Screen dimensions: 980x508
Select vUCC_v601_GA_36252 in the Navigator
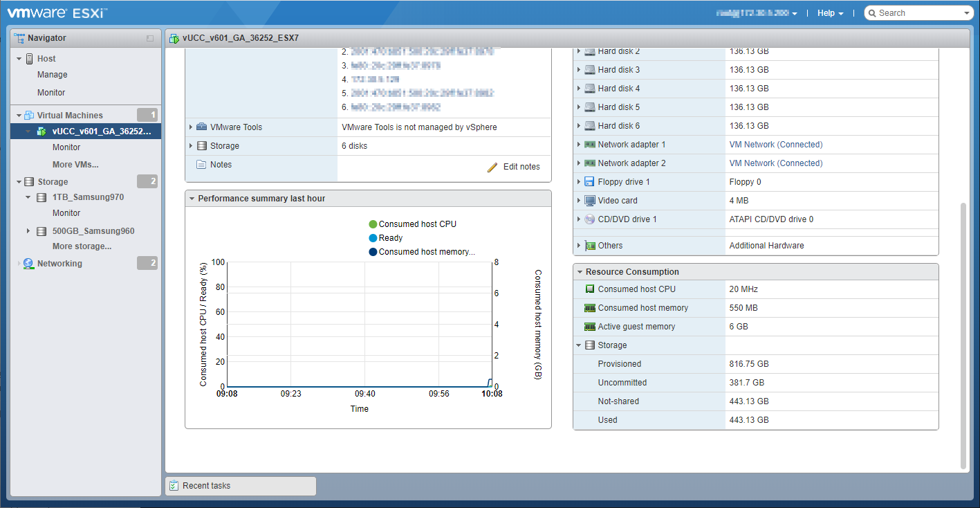[86, 131]
